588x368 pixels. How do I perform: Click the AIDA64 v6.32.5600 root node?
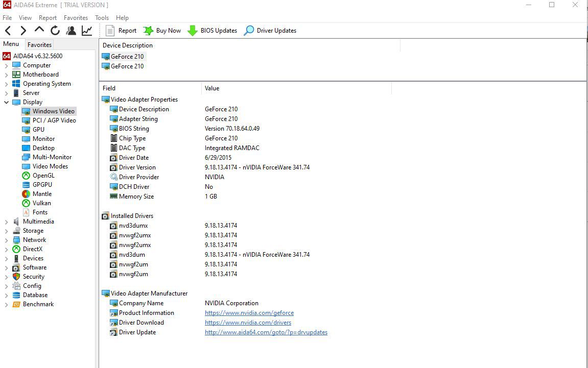tap(38, 56)
